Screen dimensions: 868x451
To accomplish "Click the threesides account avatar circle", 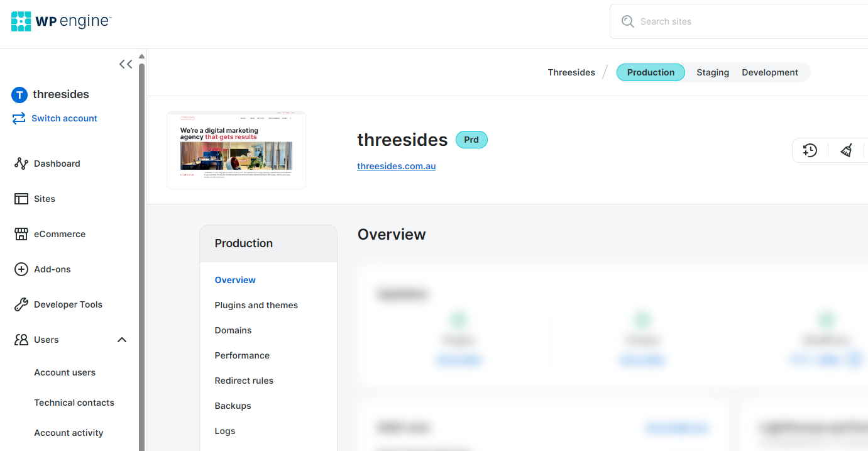I will click(19, 94).
